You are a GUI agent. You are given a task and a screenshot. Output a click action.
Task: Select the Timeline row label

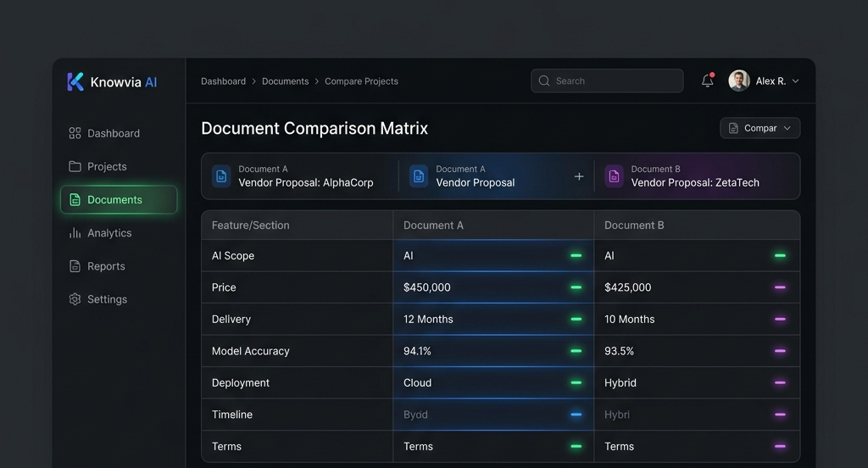tap(232, 415)
